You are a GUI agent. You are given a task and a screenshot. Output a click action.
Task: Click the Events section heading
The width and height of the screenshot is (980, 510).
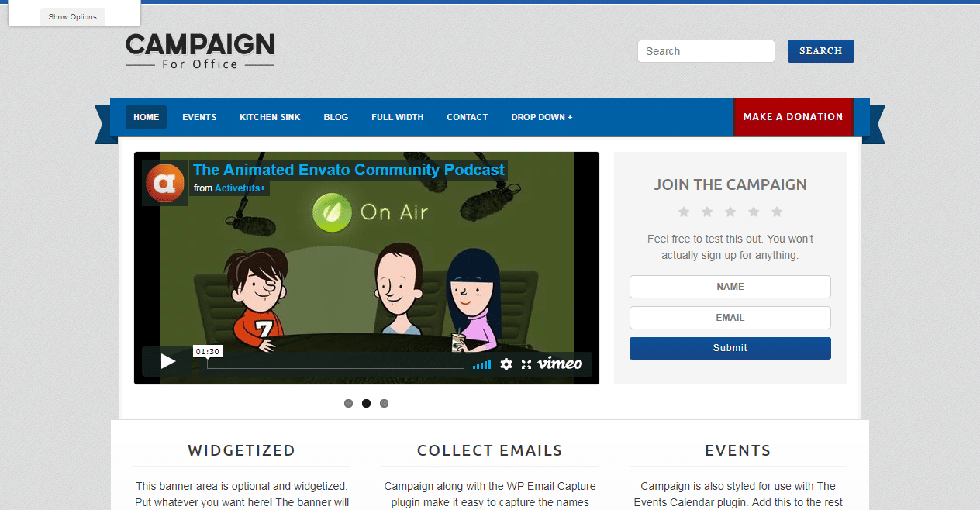coord(737,450)
